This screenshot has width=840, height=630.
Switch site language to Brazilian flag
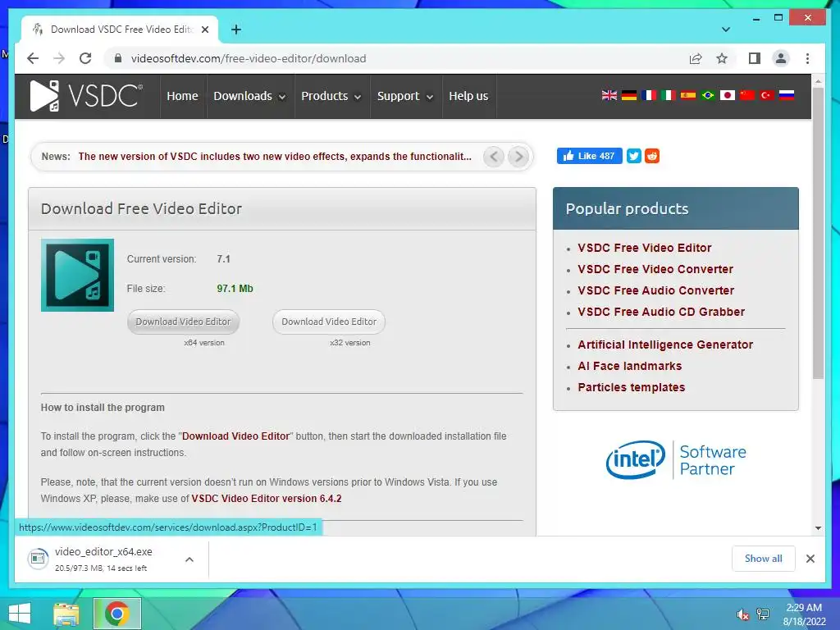click(x=708, y=95)
